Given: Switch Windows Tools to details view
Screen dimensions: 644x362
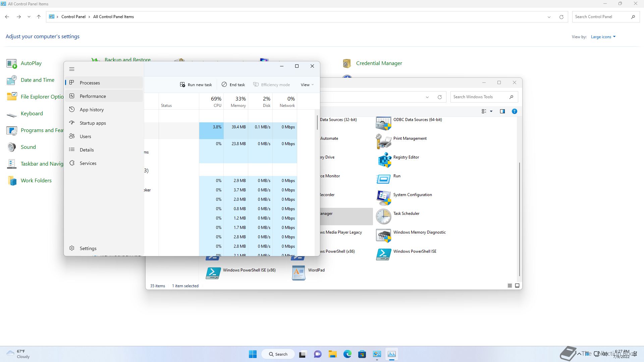Looking at the screenshot, I should click(x=509, y=286).
